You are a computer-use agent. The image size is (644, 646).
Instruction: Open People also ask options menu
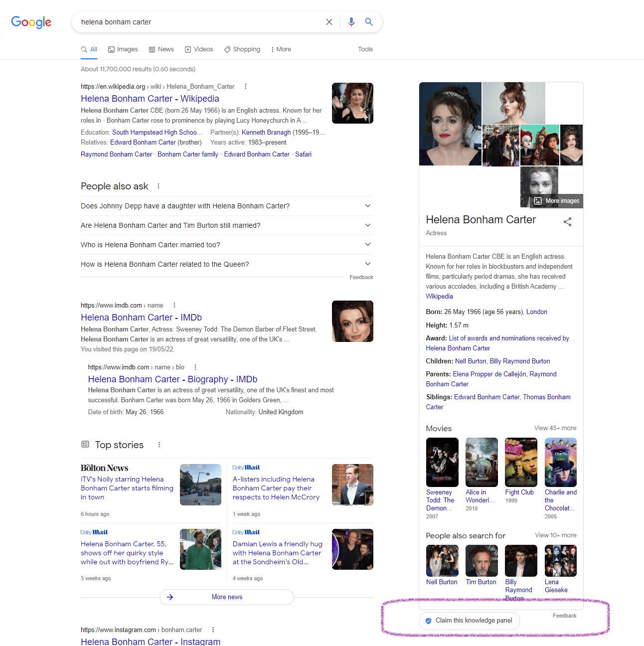159,186
